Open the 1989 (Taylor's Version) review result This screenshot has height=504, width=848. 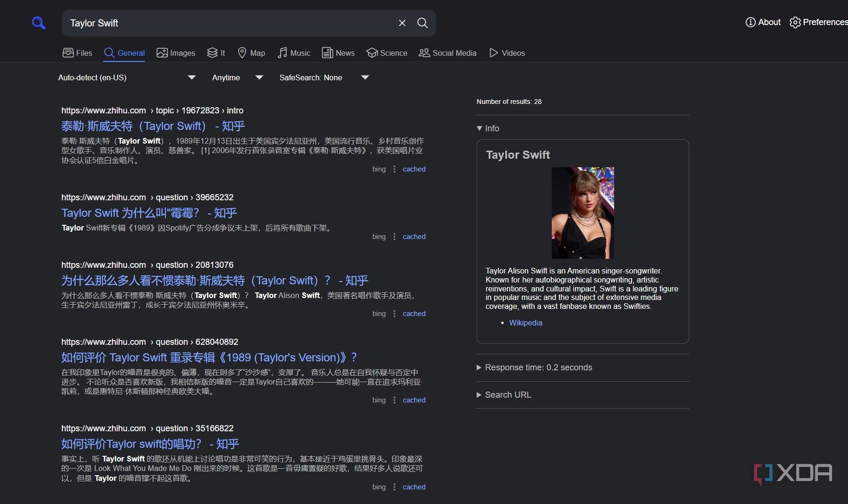coord(209,358)
